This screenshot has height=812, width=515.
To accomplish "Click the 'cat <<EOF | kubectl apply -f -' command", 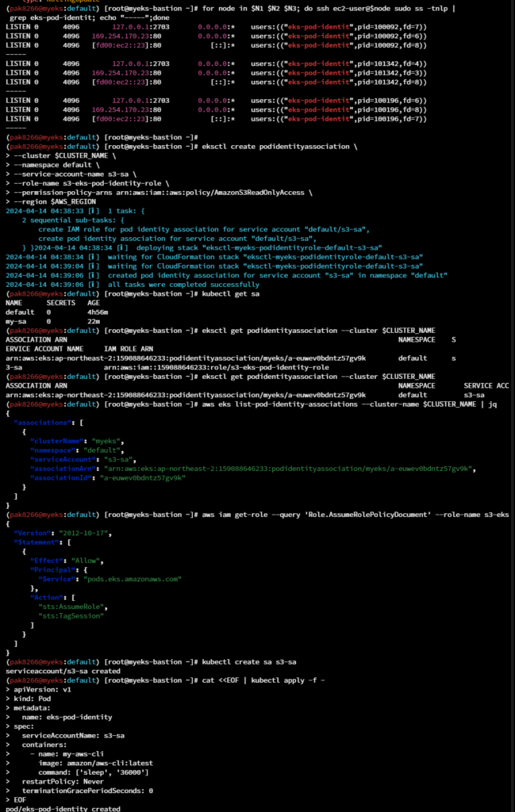I will [x=263, y=680].
